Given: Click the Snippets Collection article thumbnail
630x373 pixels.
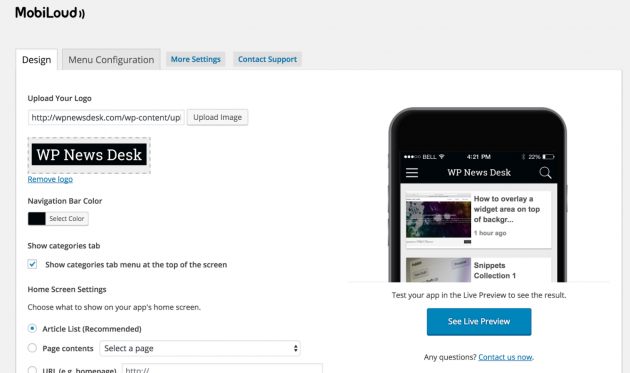Looking at the screenshot, I should pos(438,270).
